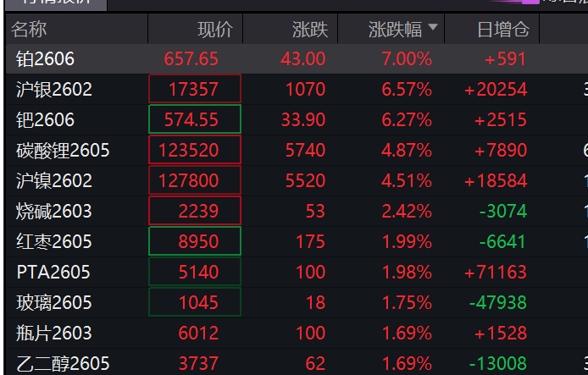Select the 乙二醇2605 contract name
Viewport: 588px width, 375px height.
[63, 364]
